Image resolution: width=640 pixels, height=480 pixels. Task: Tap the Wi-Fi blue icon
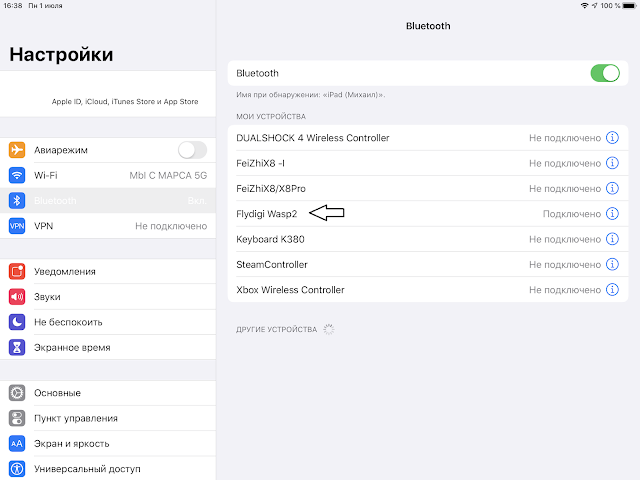click(x=17, y=175)
